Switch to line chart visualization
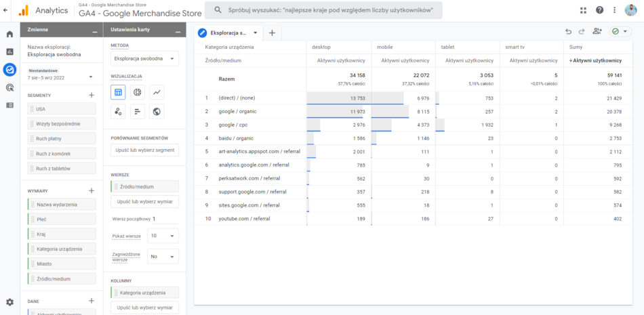The width and height of the screenshot is (644, 315). pyautogui.click(x=157, y=93)
